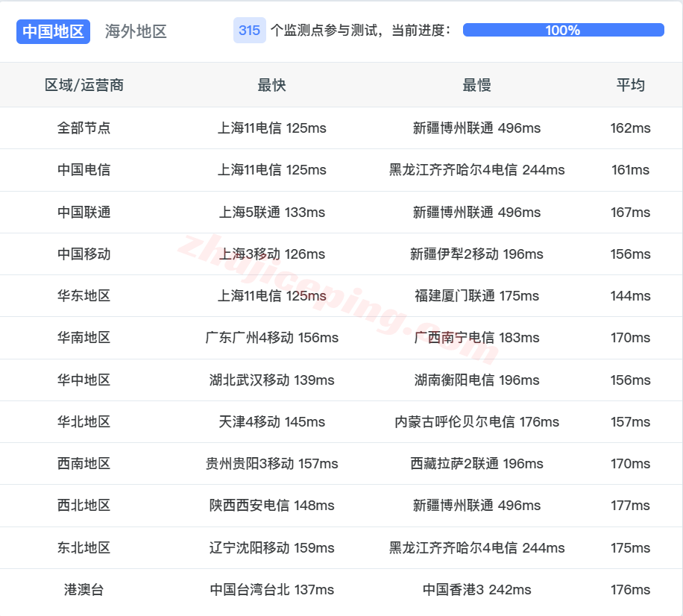The width and height of the screenshot is (683, 616).
Task: Click 广东广州4移动 156ms cell
Action: click(272, 338)
